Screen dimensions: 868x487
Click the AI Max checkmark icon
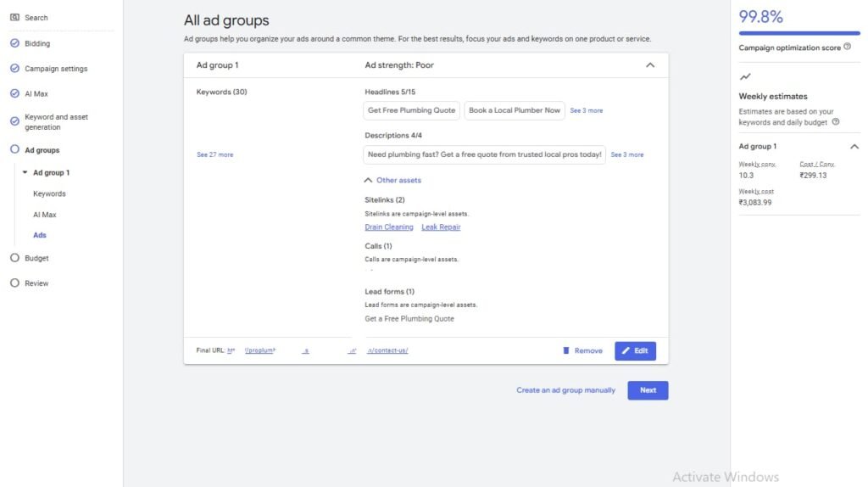click(15, 93)
